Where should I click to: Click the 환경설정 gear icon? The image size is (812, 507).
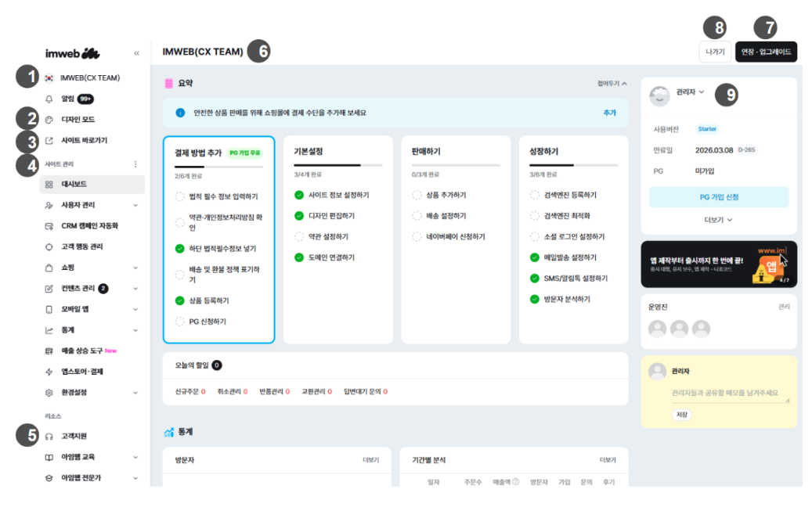point(49,393)
